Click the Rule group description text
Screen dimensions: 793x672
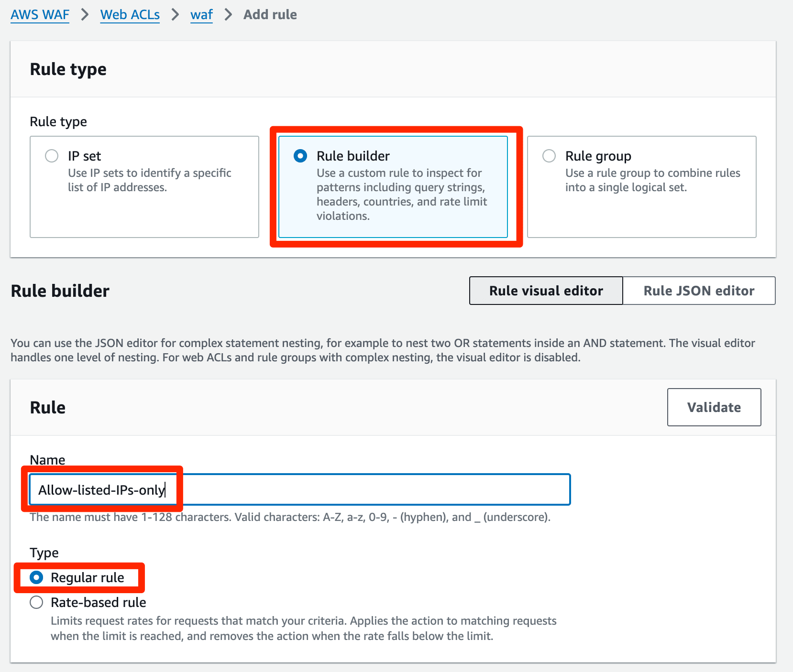coord(652,180)
